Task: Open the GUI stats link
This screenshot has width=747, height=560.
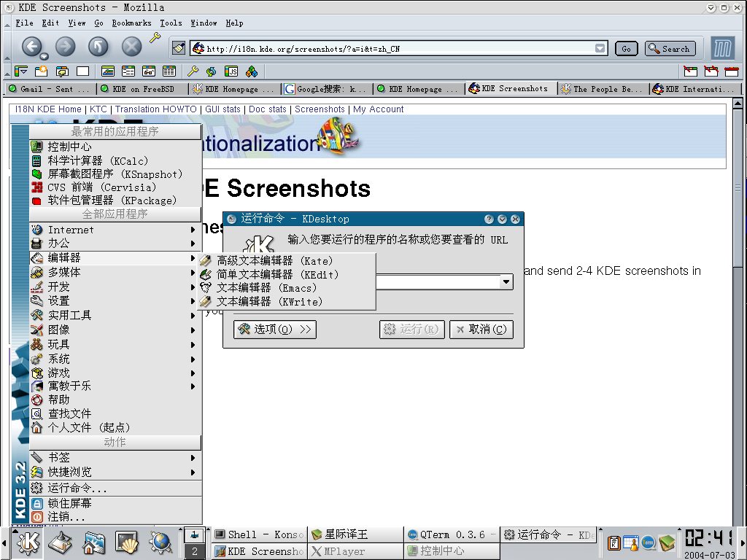Action: [222, 109]
